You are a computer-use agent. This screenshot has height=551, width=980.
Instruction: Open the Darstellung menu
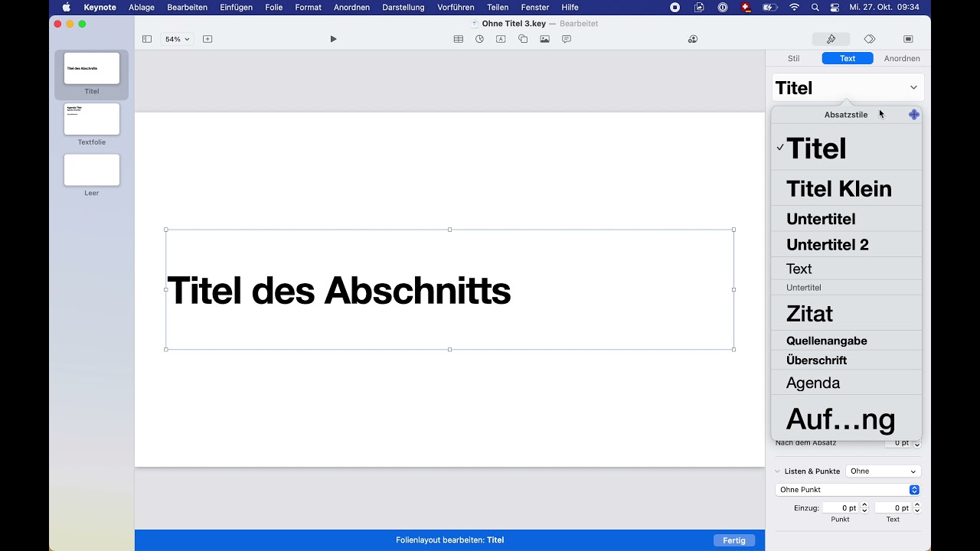(x=403, y=7)
